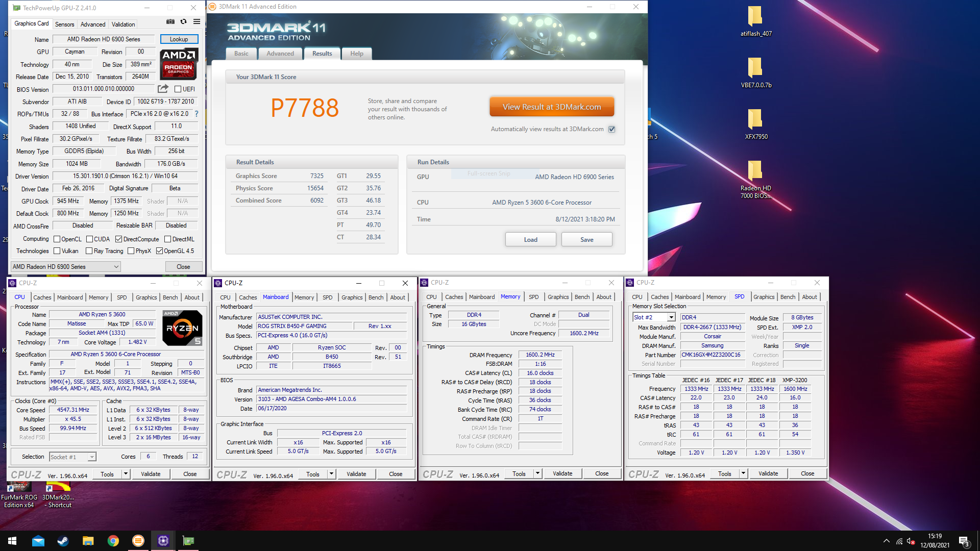This screenshot has height=551, width=980.
Task: Open the Radeon HD 7000 BIOS folder
Action: (x=756, y=179)
